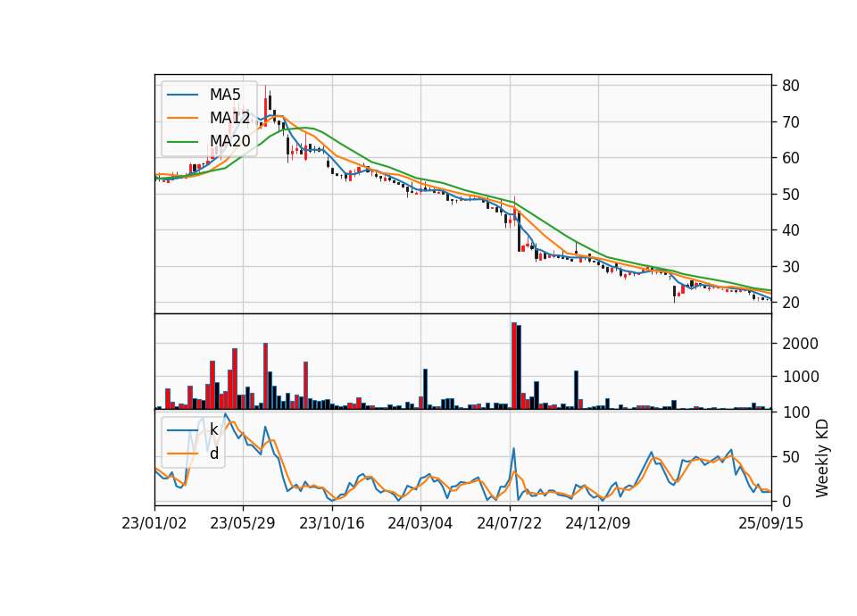Click the Weekly KD axis title
This screenshot has height=616, width=857.
(822, 458)
